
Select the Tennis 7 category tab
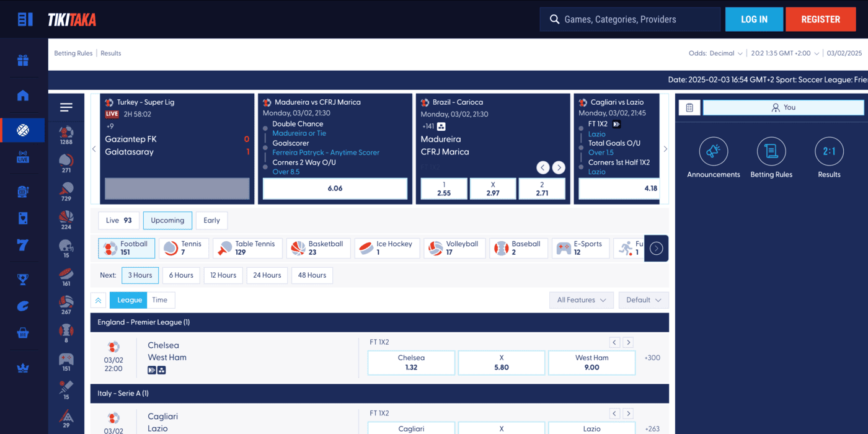pos(184,248)
